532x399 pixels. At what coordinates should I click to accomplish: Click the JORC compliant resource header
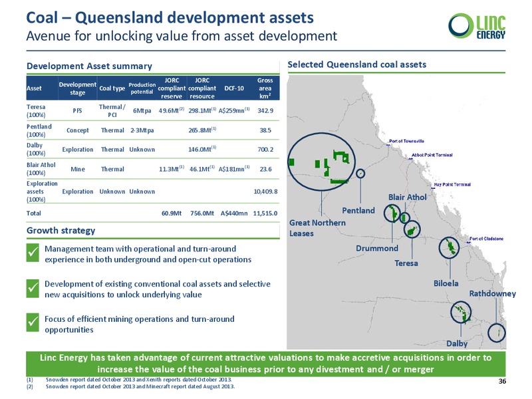202,88
